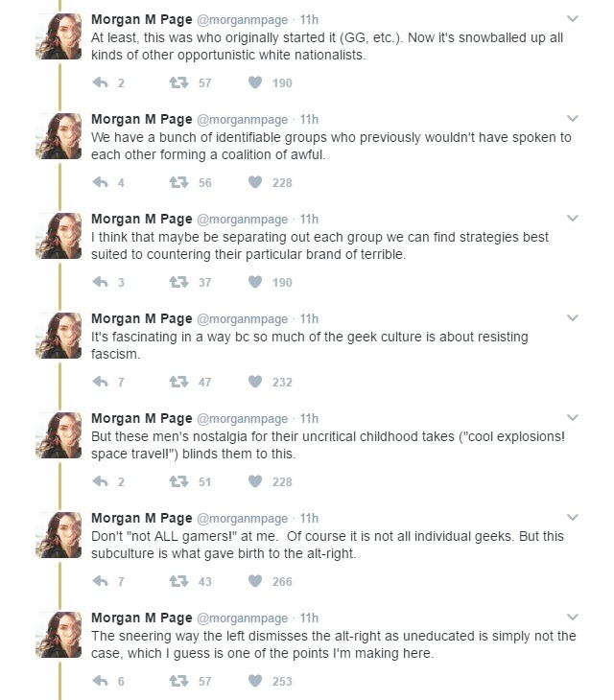Image resolution: width=614 pixels, height=700 pixels.
Task: Like the tweet about a coalition of awful
Action: tap(254, 183)
